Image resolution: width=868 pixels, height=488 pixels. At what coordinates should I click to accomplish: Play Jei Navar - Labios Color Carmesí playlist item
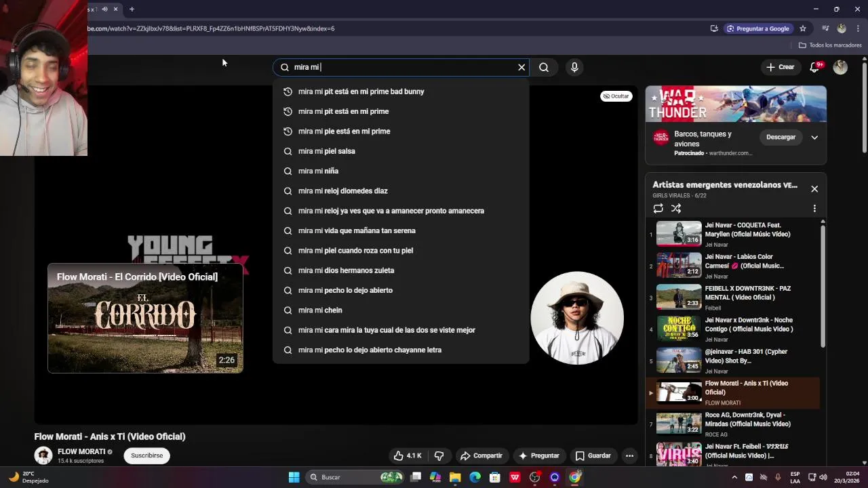(734, 266)
